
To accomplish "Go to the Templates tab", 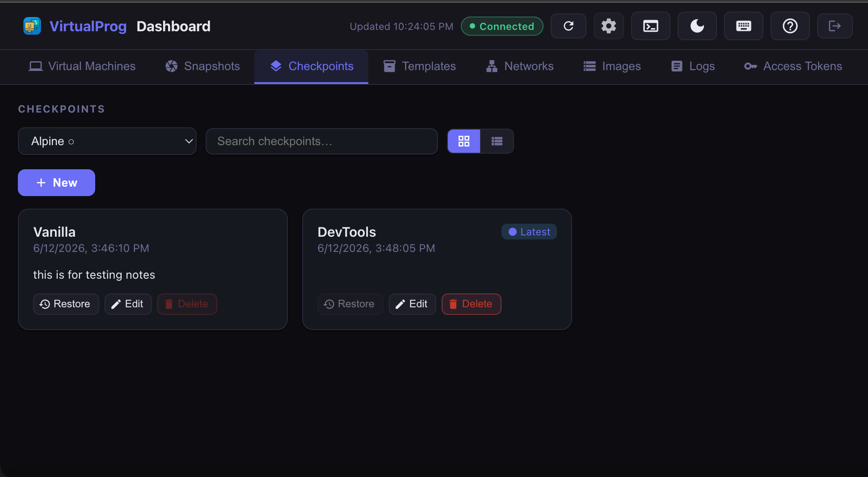I will pos(420,66).
